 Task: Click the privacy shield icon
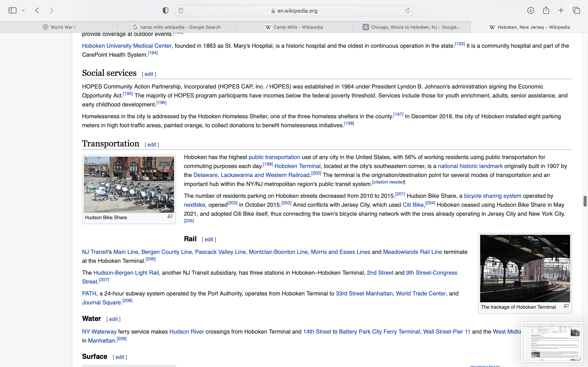(165, 10)
